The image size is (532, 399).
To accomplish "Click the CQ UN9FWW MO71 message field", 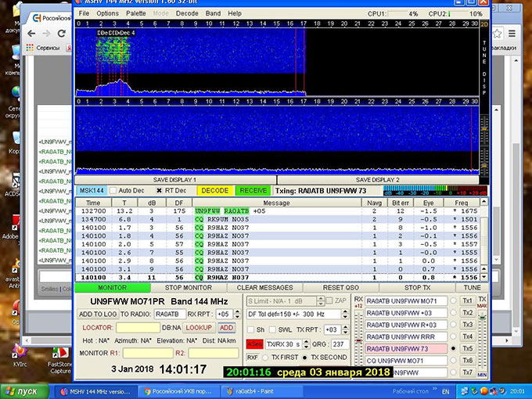I will [x=406, y=361].
